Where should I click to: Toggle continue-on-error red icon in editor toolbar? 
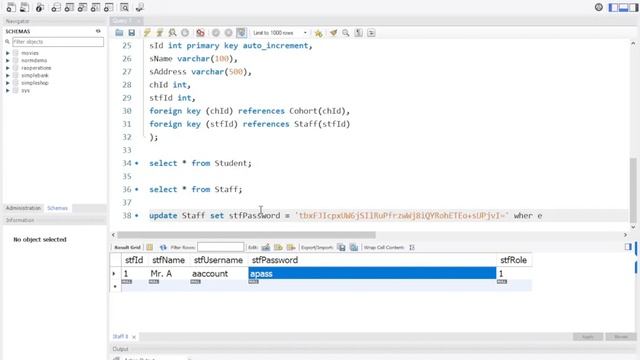point(200,33)
